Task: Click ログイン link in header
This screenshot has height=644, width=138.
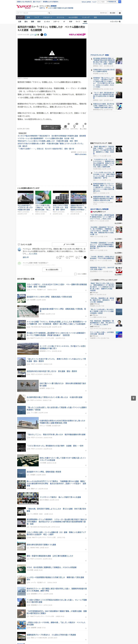Action: [42, 8]
